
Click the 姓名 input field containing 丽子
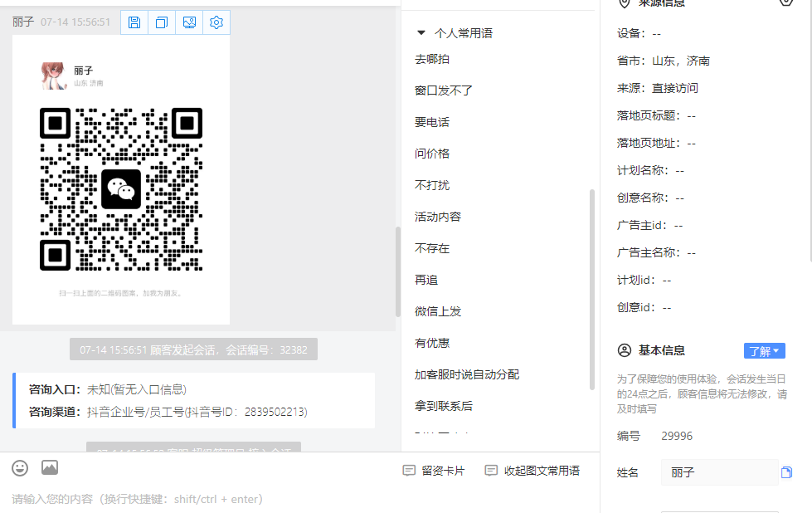click(x=720, y=472)
